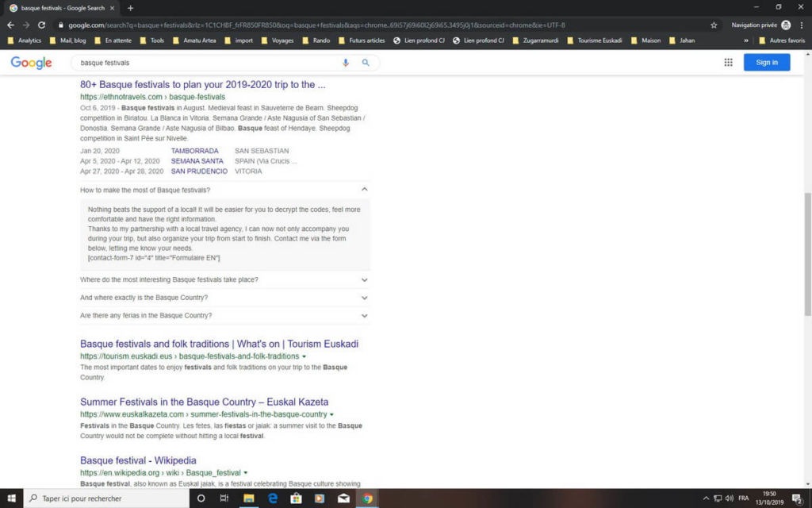812x508 pixels.
Task: Open a new browser tab
Action: coord(131,8)
